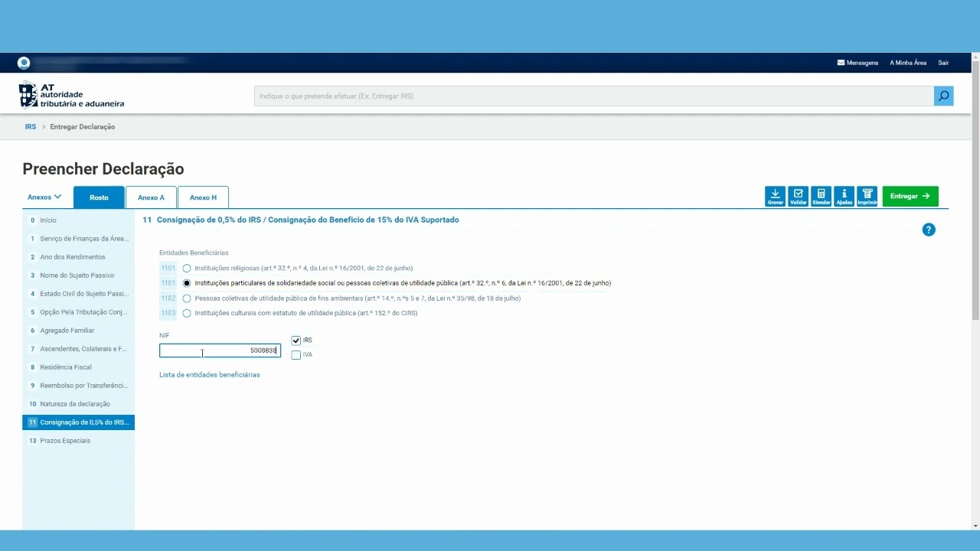The image size is (980, 551).
Task: Go to section 5 Opção Pela Tributação
Action: click(78, 312)
